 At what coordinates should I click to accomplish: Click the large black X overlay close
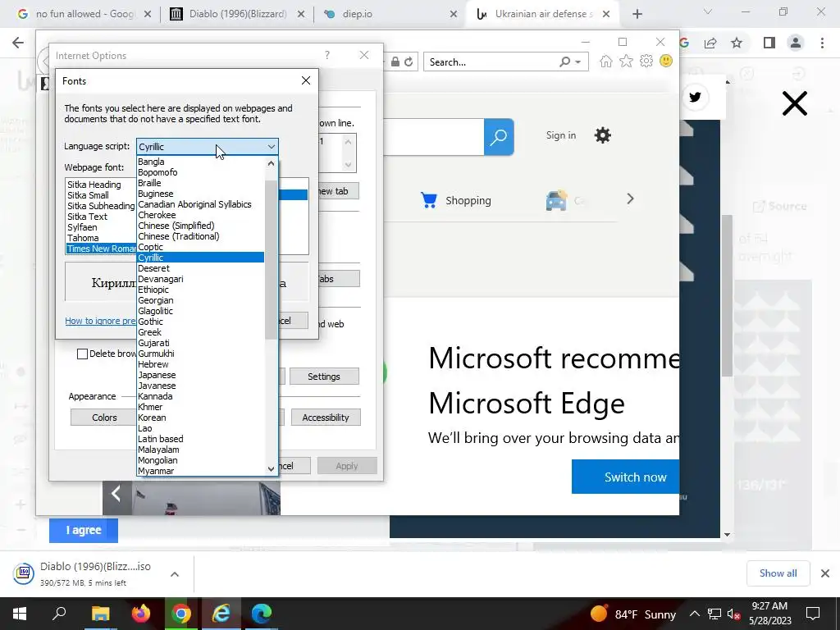click(x=794, y=103)
